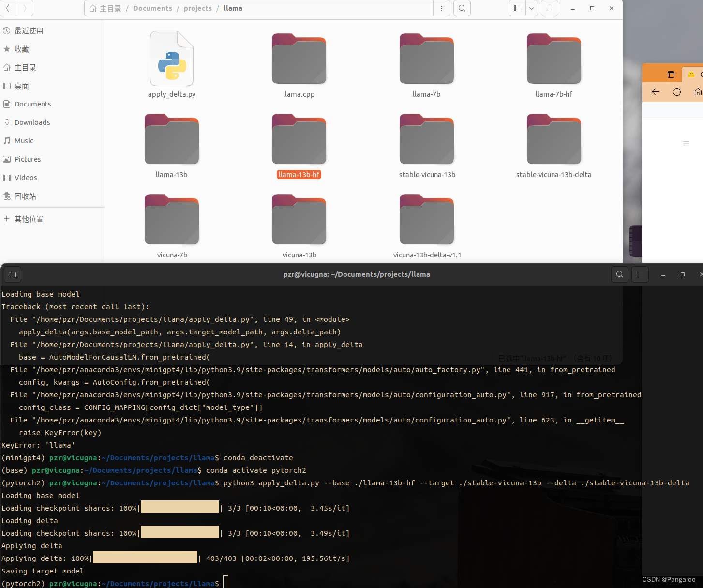Screen dimensions: 703x588
Task: Click llama in path bar
Action: pos(233,8)
